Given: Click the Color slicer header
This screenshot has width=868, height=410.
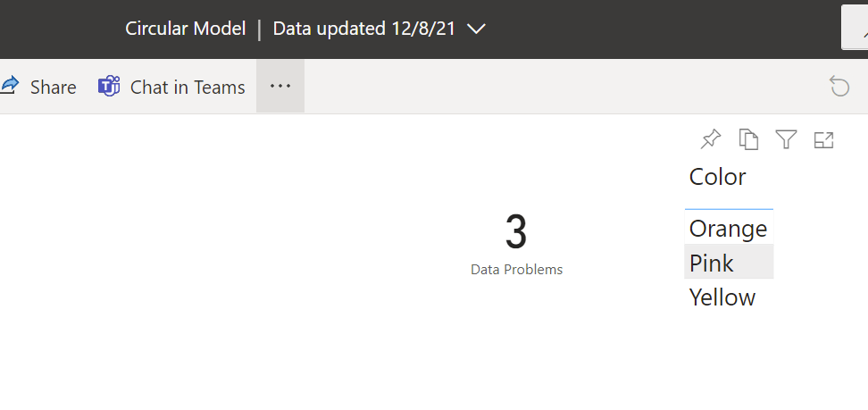Looking at the screenshot, I should point(717,177).
